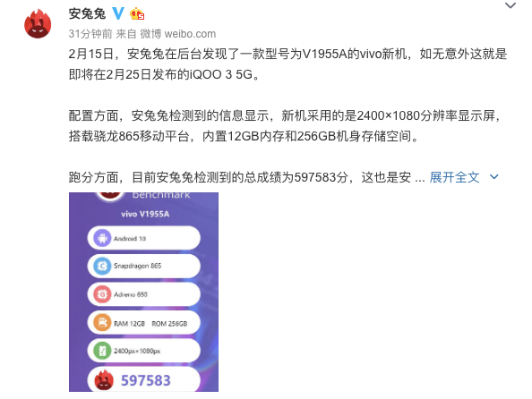Open the 安兔兔 profile avatar
Image resolution: width=532 pixels, height=399 pixels.
pyautogui.click(x=38, y=24)
